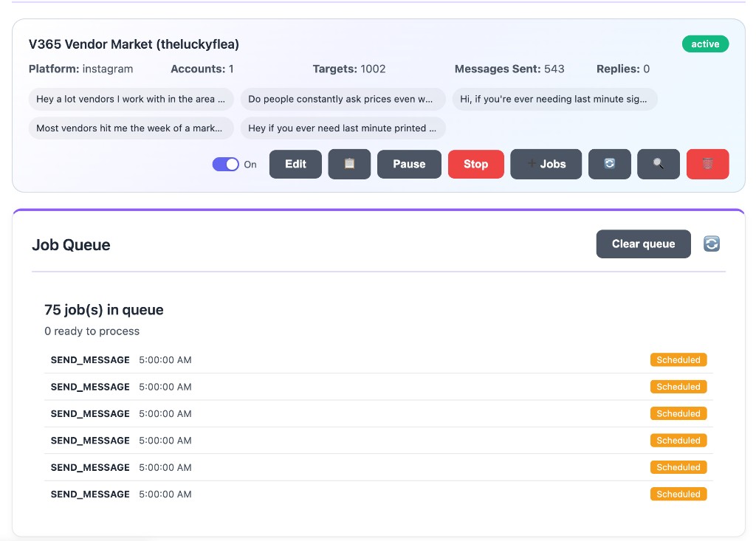Click the Clear queue button
Screen dimensions: 756x541
pos(643,244)
